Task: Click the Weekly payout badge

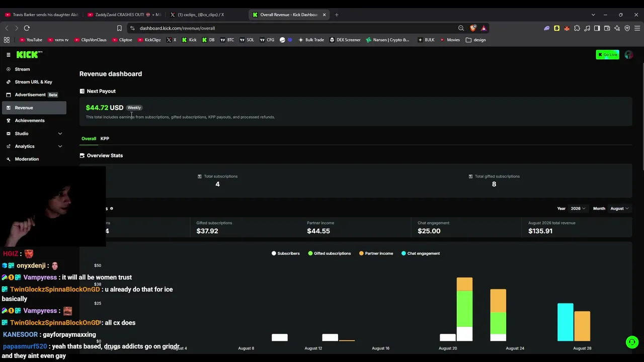Action: click(x=134, y=108)
